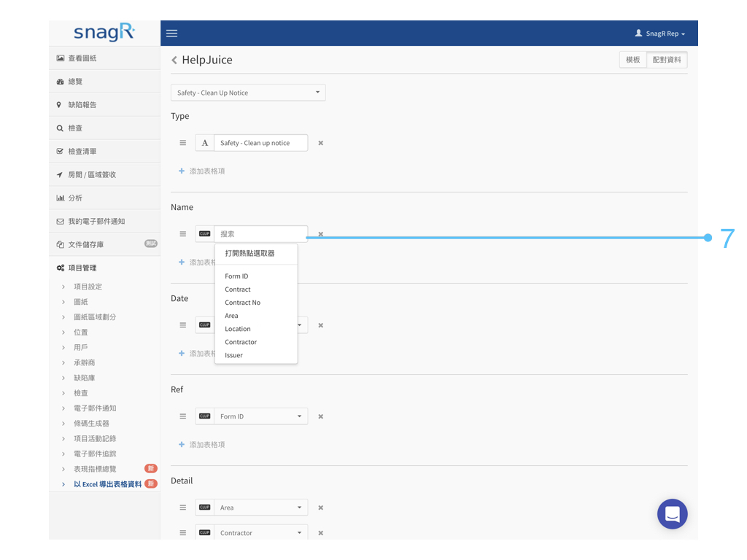The height and width of the screenshot is (560, 747).
Task: Click the drag handle of the Type row
Action: coord(183,143)
